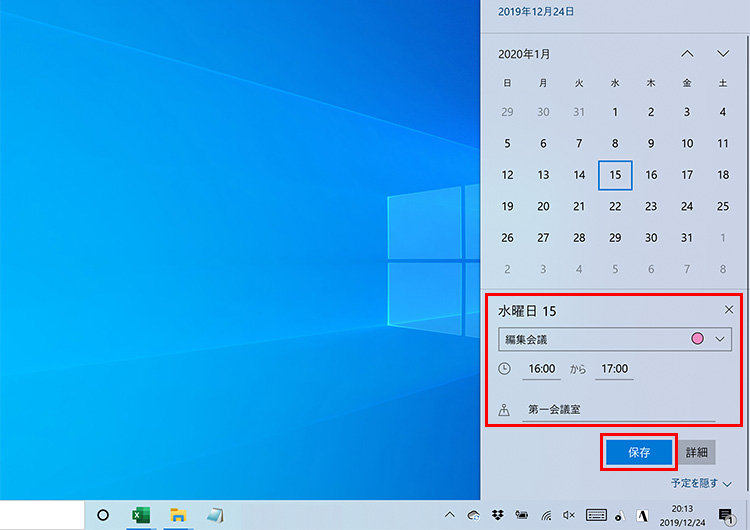750x530 pixels.
Task: Open the notepad app in taskbar
Action: pyautogui.click(x=215, y=515)
